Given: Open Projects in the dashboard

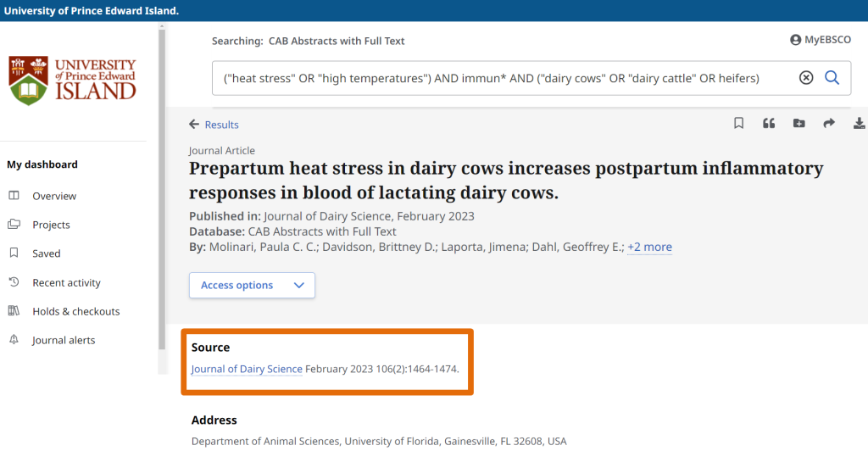Looking at the screenshot, I should tap(51, 225).
